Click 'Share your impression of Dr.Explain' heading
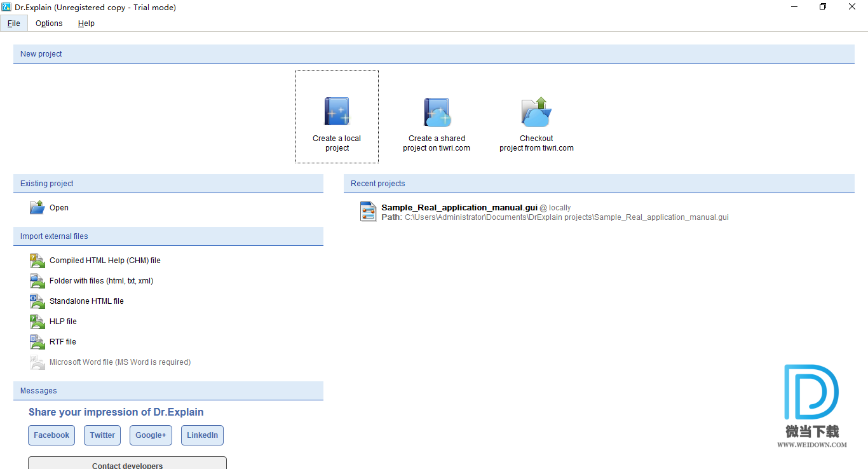Image resolution: width=868 pixels, height=469 pixels. point(116,412)
